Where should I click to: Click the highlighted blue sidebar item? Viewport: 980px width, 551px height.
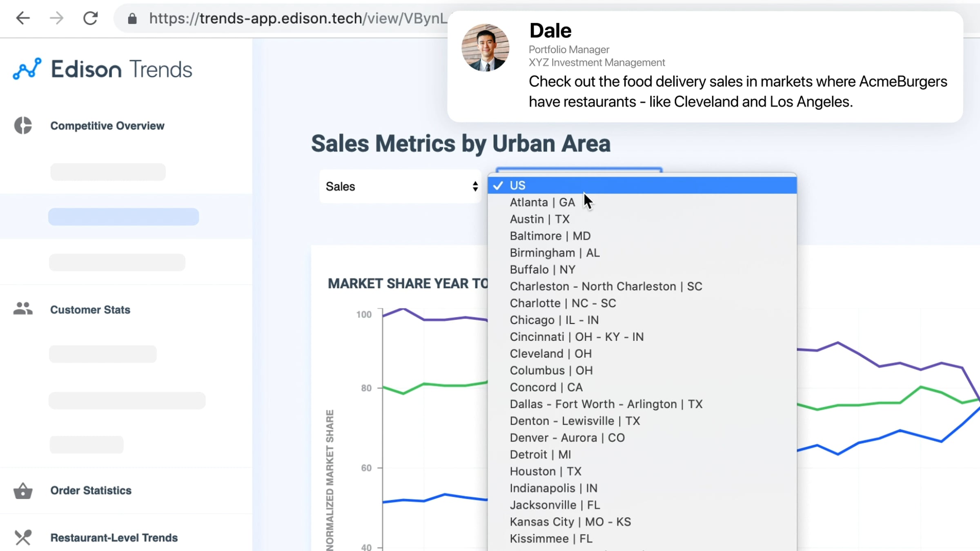click(123, 217)
